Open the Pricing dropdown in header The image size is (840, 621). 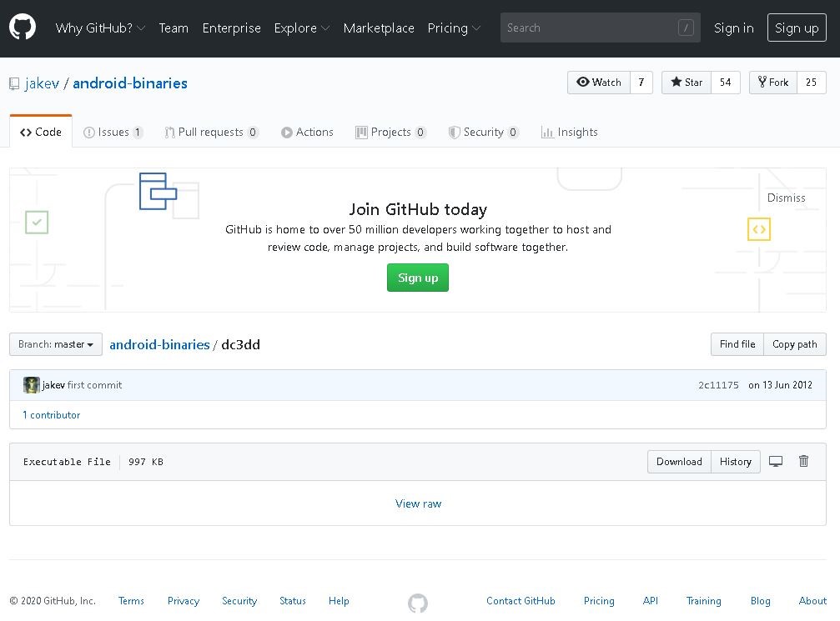(x=454, y=28)
